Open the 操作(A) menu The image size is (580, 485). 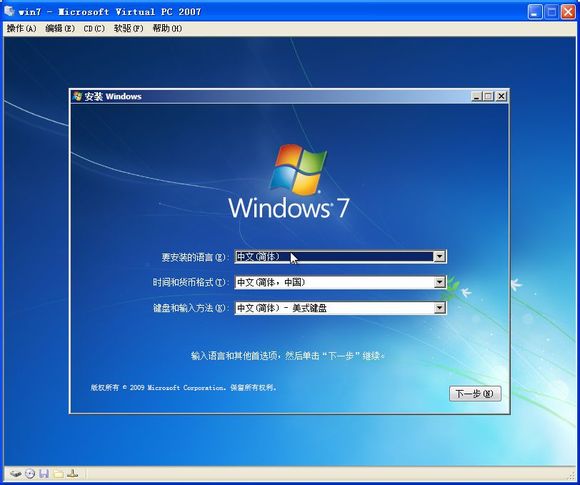[21, 28]
